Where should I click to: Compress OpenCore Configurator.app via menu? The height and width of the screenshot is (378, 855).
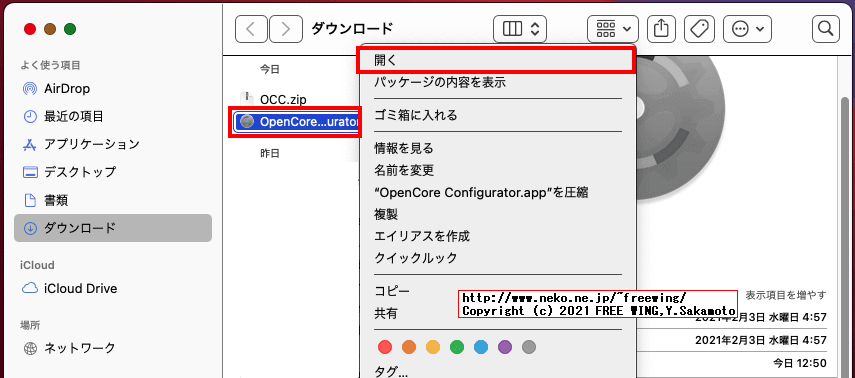pos(498,192)
